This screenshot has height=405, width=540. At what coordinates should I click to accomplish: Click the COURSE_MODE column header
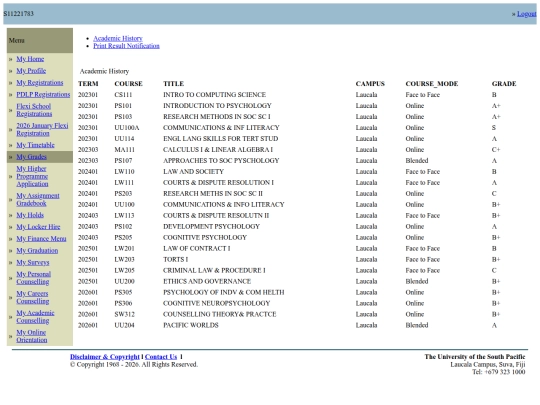[x=432, y=84]
